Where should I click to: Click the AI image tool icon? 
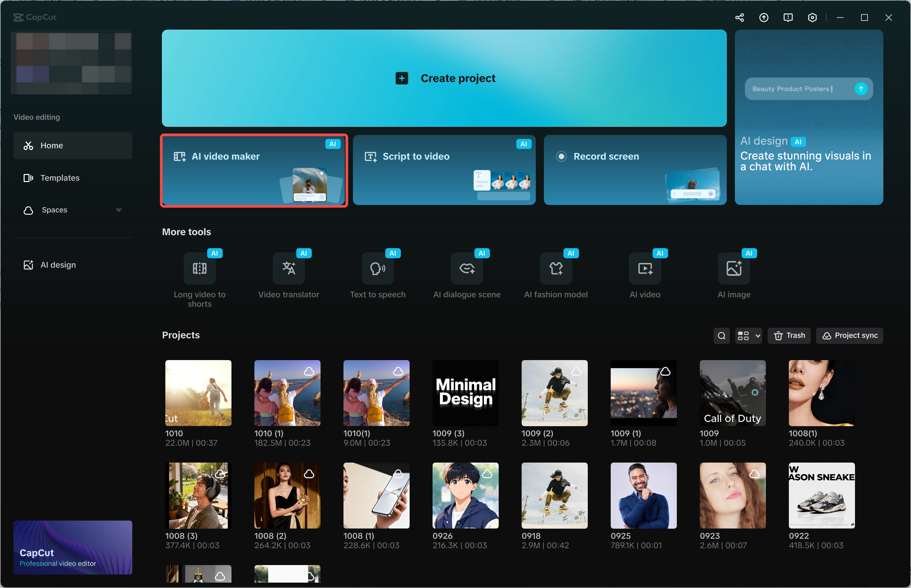[734, 268]
